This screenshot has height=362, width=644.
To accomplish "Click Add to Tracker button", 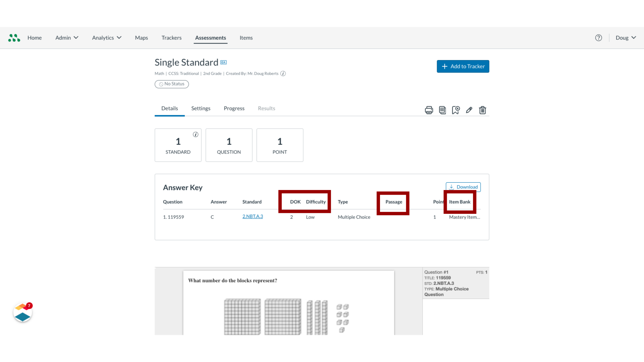I will click(463, 66).
